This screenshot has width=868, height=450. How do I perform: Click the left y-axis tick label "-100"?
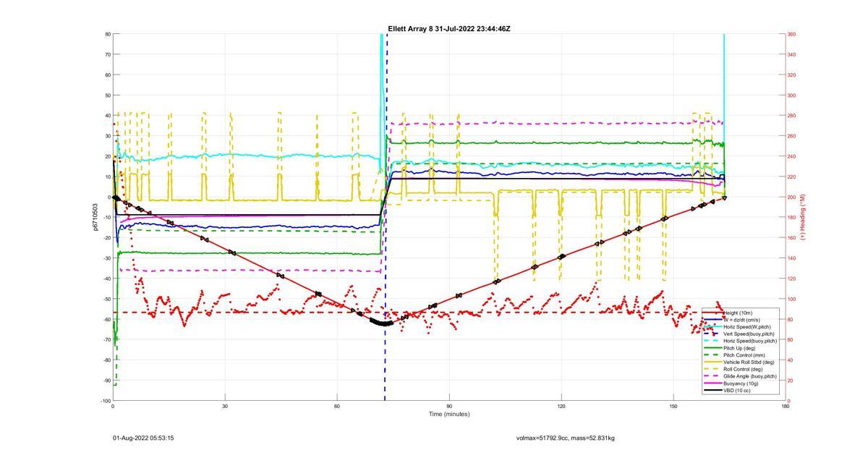(x=106, y=401)
